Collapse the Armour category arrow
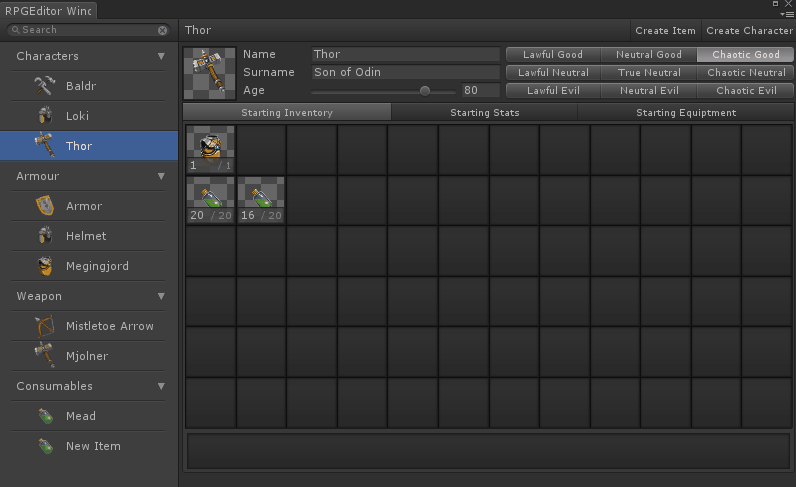 click(161, 176)
